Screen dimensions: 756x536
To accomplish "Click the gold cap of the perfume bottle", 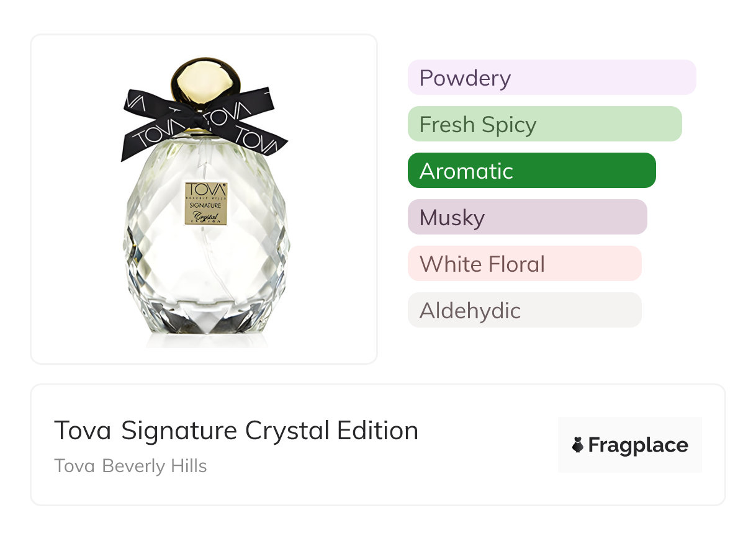I will tap(205, 82).
